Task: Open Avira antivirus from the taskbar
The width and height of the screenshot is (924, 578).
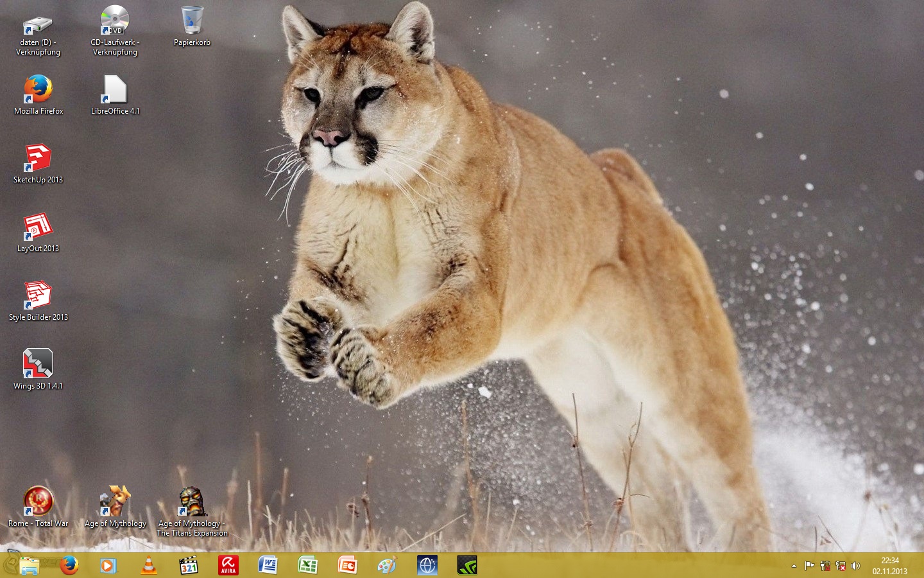Action: coord(228,566)
